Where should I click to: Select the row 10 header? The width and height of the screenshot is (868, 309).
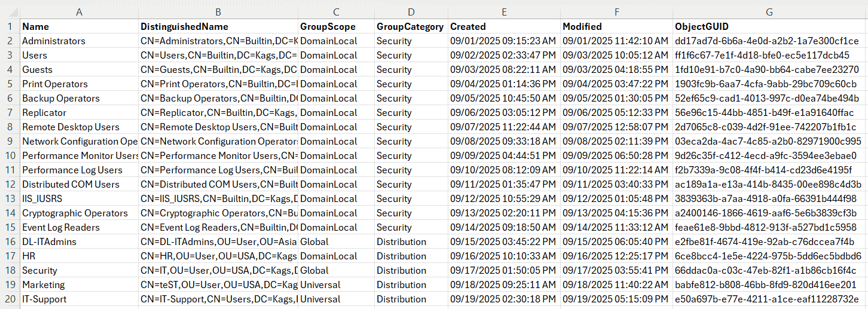pos(10,155)
